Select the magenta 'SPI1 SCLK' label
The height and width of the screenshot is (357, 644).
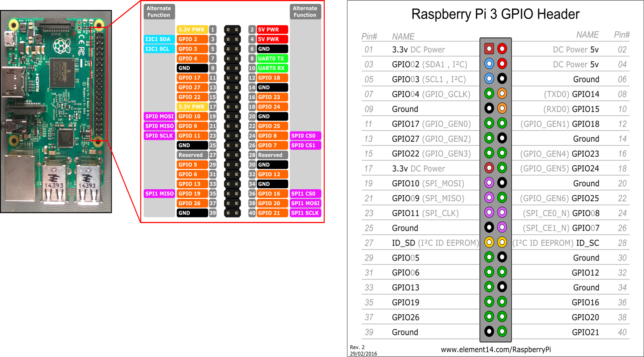(x=305, y=213)
